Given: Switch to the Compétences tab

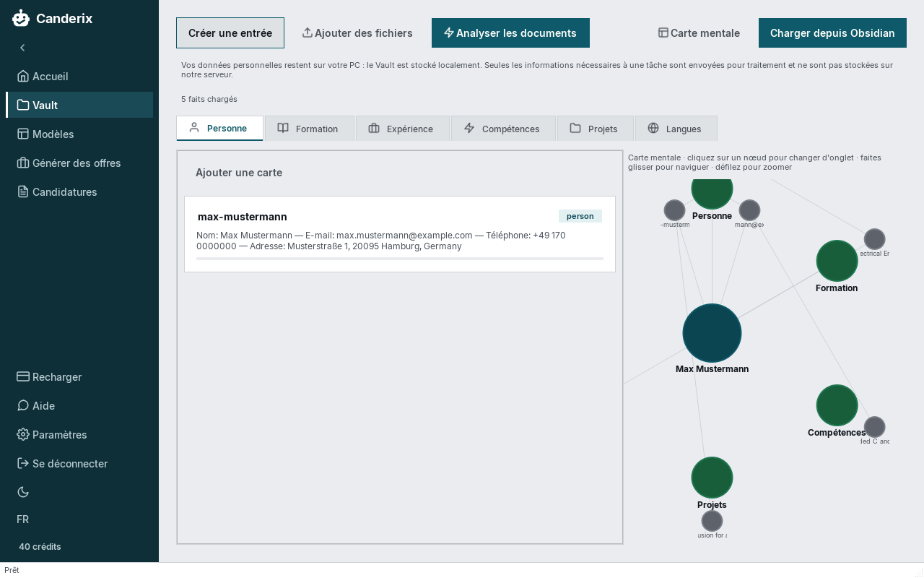Looking at the screenshot, I should point(503,128).
